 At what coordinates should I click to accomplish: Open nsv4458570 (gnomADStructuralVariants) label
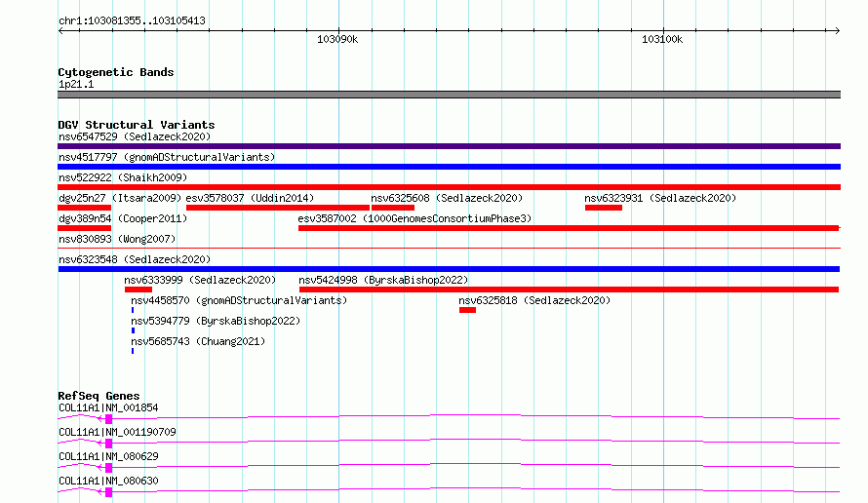[239, 300]
